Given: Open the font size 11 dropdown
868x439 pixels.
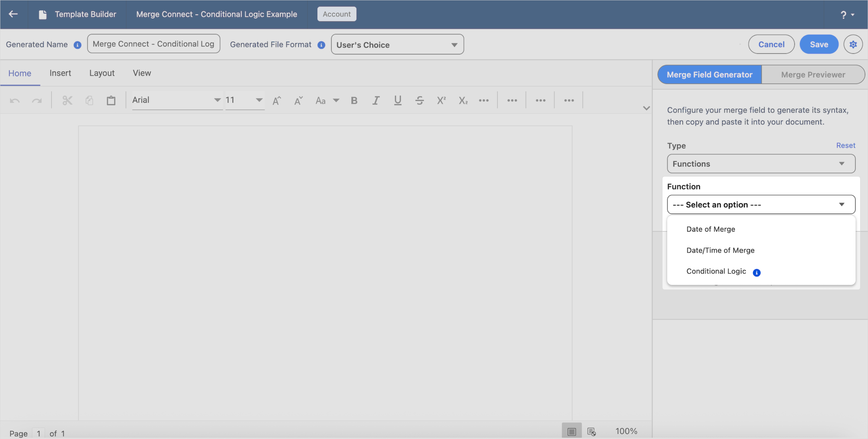Looking at the screenshot, I should coord(245,100).
